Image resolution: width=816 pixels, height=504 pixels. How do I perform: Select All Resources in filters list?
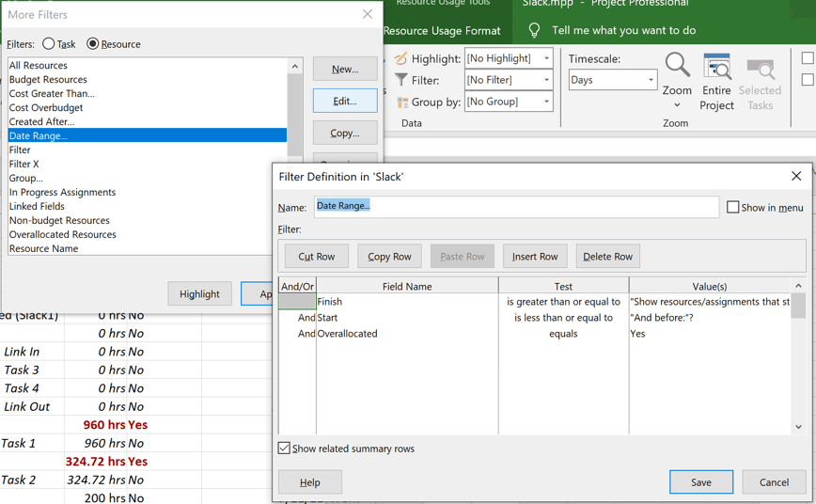click(x=148, y=65)
